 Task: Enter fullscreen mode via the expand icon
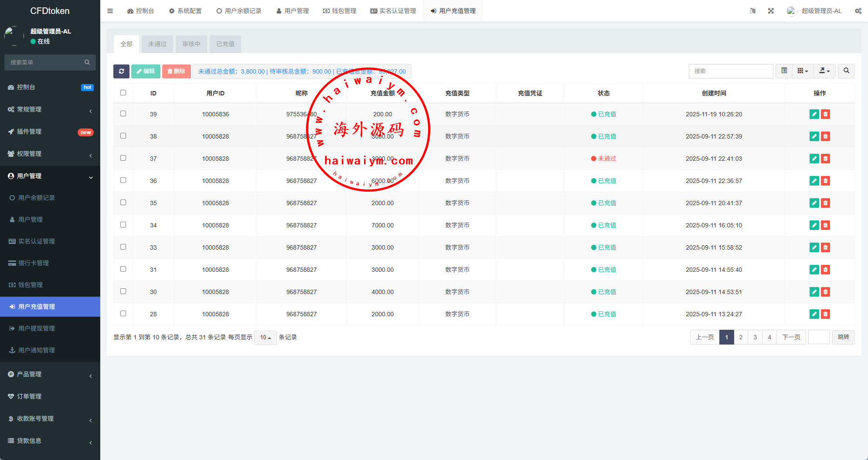(x=771, y=11)
